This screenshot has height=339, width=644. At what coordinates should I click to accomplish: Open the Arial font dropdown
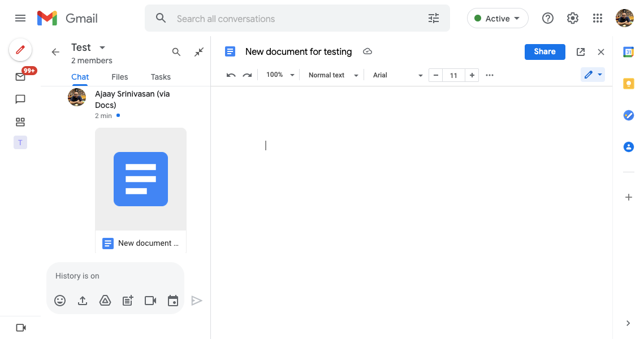(x=397, y=75)
